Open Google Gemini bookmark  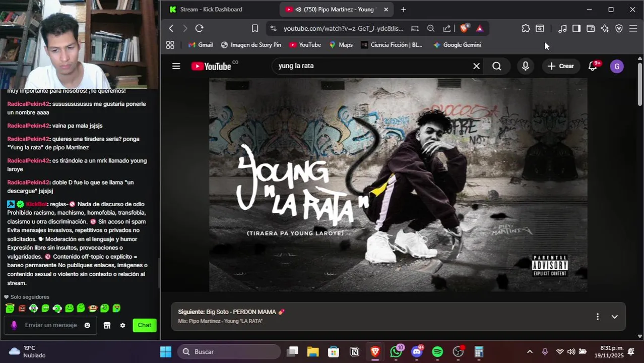point(457,45)
